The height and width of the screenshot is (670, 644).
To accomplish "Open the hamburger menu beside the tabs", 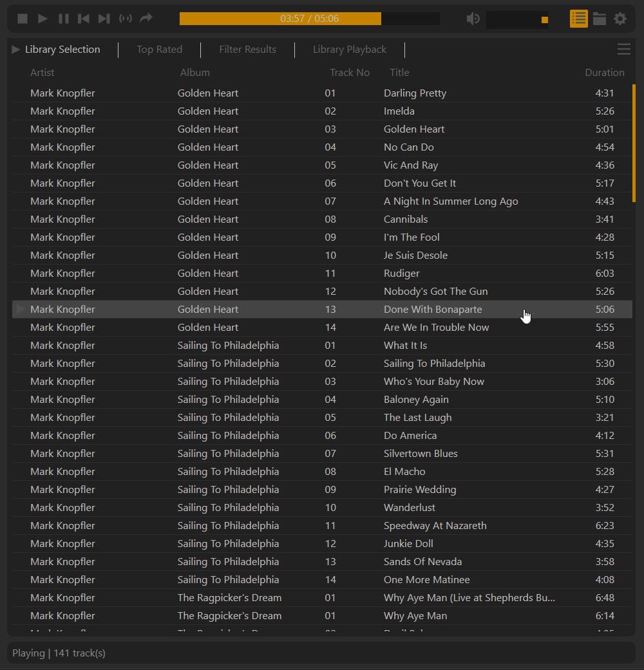I will (623, 50).
